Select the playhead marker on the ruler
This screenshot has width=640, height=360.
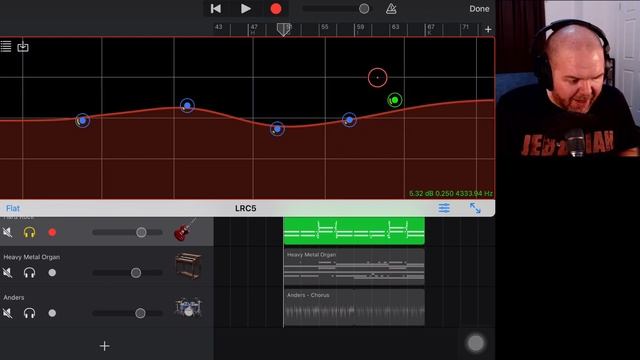pyautogui.click(x=283, y=29)
